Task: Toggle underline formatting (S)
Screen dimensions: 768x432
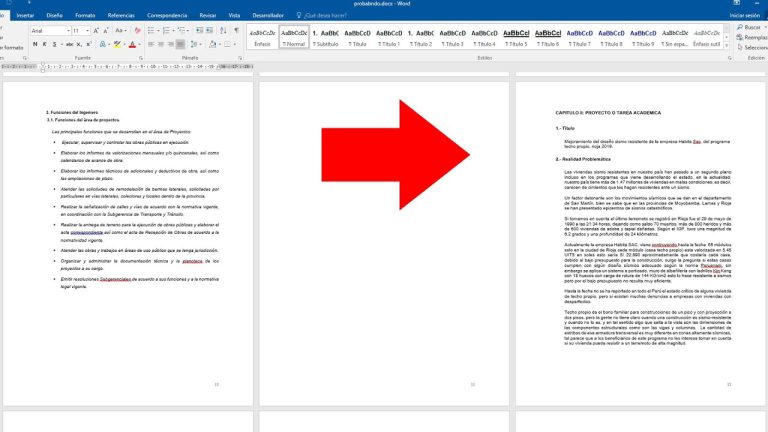Action: [x=54, y=44]
